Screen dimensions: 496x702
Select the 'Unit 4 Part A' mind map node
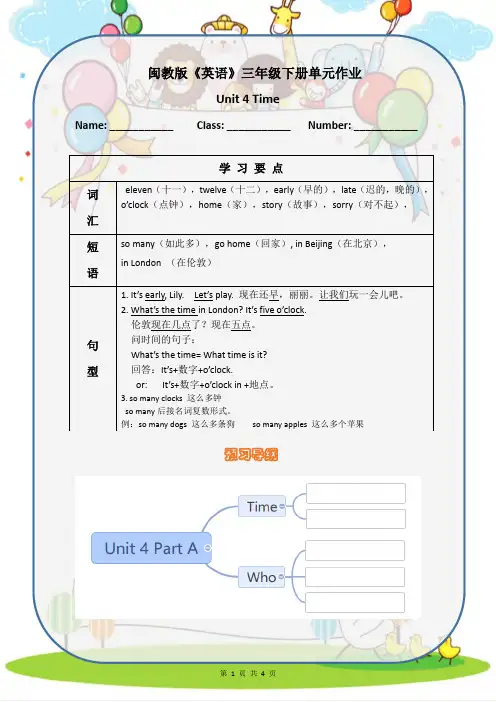pyautogui.click(x=151, y=548)
